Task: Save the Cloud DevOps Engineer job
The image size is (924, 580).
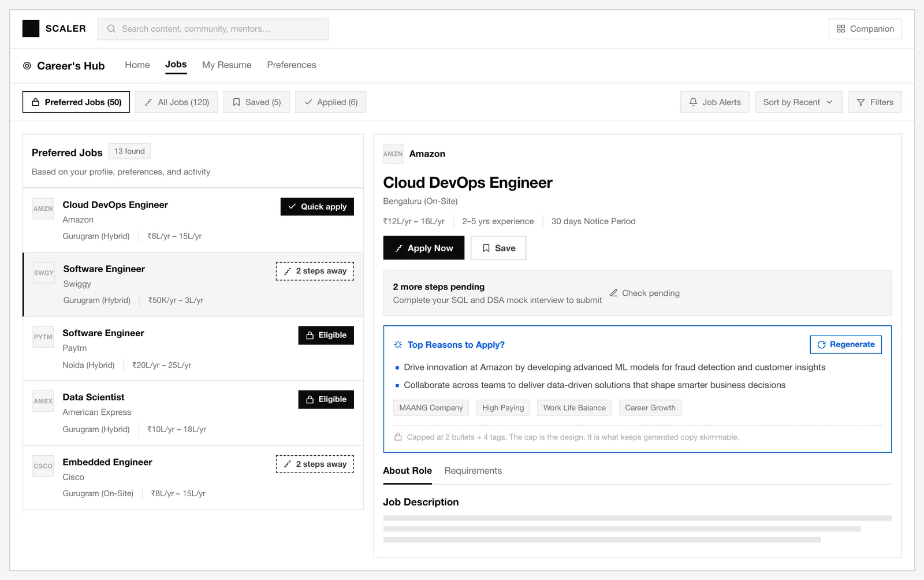Action: click(x=498, y=248)
